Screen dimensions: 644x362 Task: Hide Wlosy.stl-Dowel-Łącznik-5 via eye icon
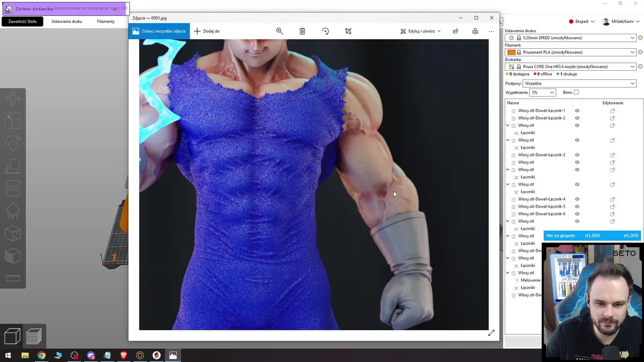pos(577,207)
